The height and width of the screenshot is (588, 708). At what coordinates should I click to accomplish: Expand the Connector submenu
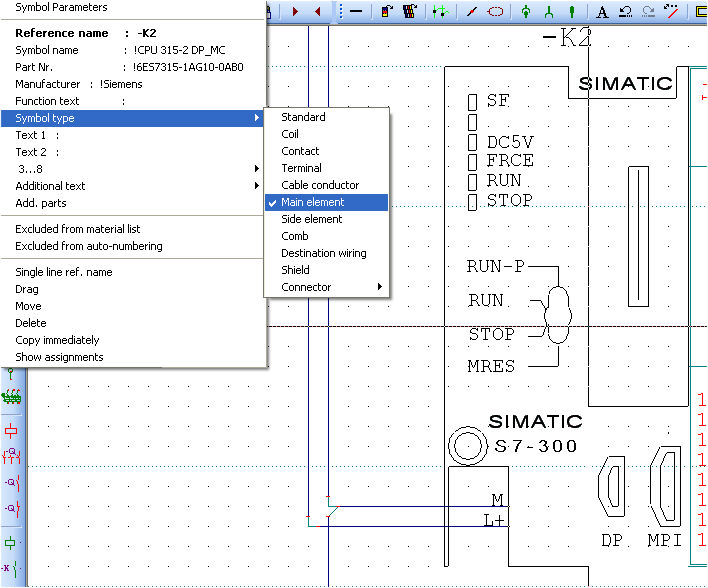point(326,287)
